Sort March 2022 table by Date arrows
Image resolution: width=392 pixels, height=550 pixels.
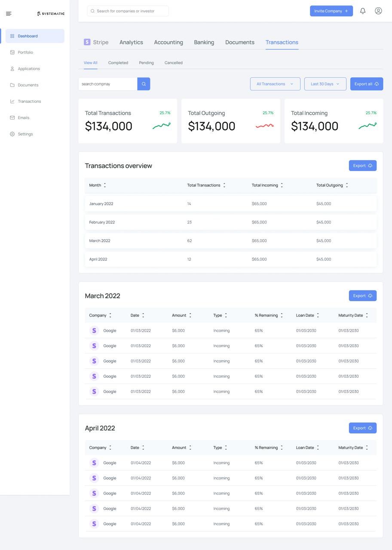[143, 315]
